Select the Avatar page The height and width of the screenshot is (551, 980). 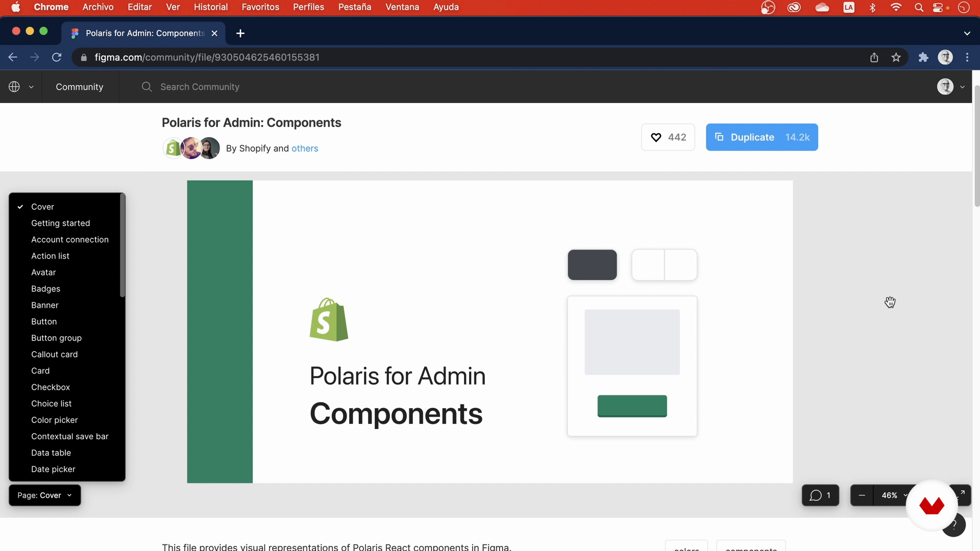point(43,272)
